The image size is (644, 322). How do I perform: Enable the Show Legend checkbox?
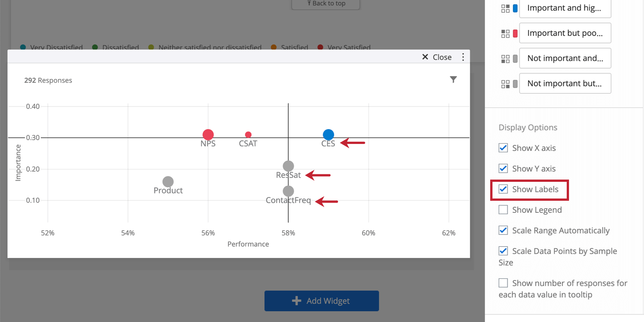[x=503, y=209]
